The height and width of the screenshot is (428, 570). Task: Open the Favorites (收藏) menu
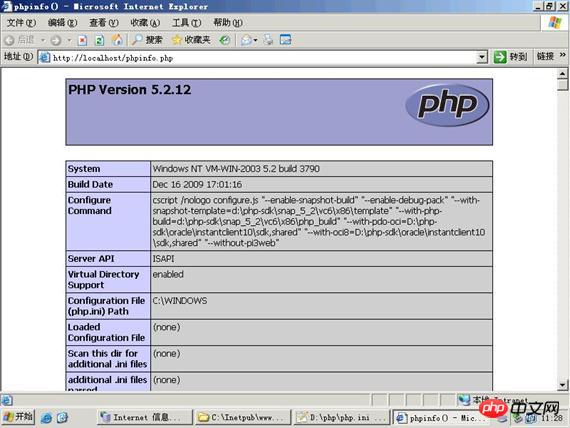pos(145,23)
